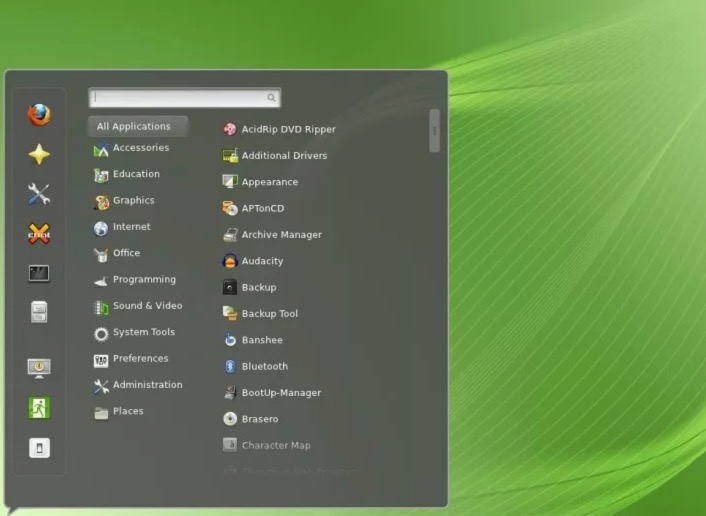Click the shutdown power switch icon
706x516 pixels.
coord(39,448)
